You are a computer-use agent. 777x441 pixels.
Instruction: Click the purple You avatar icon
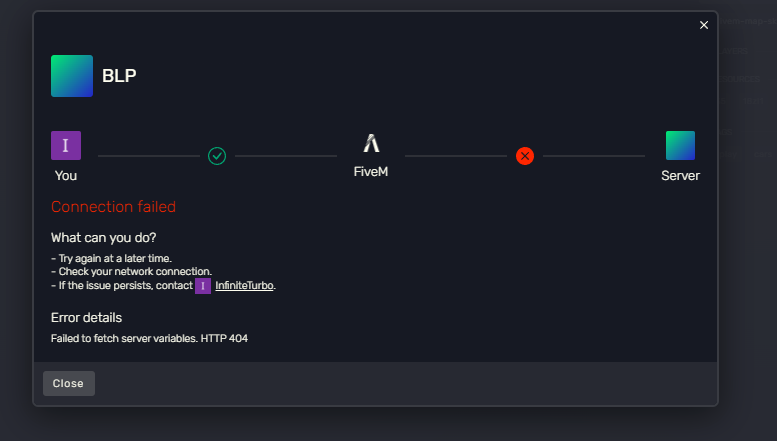66,145
